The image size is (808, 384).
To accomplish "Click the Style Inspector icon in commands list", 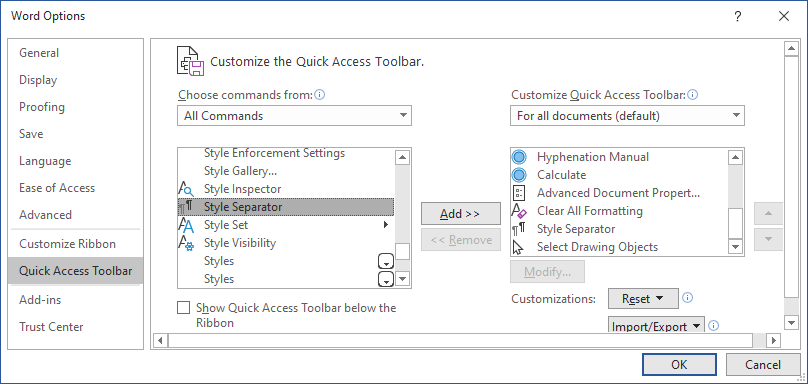I will (x=186, y=189).
